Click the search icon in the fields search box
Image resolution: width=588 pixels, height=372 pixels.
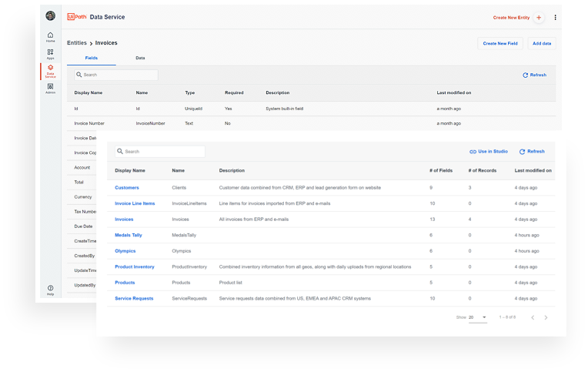pos(79,75)
